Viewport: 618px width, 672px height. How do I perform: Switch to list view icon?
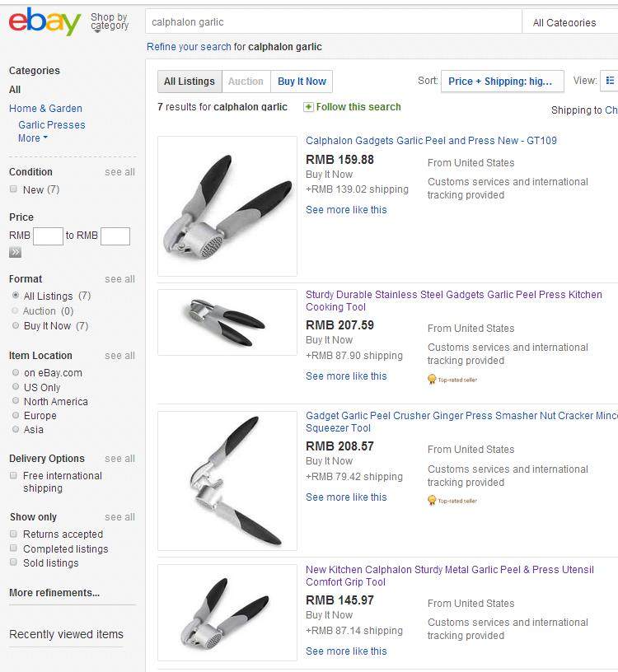tap(610, 81)
